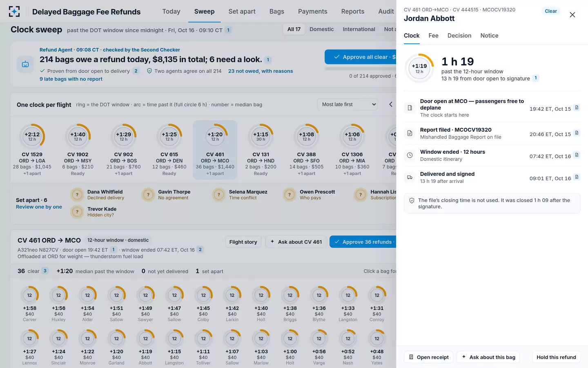Click the Carver +1:58 bag clock

coord(29,304)
